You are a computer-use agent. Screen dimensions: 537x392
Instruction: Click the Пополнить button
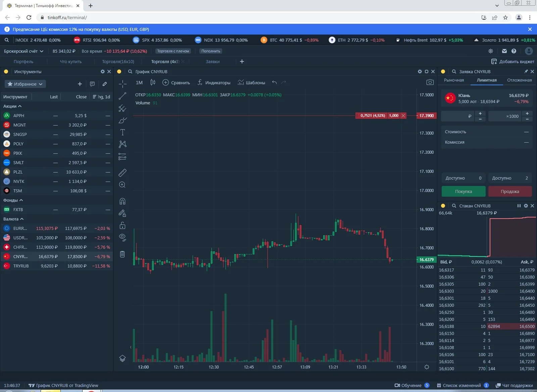pyautogui.click(x=211, y=51)
